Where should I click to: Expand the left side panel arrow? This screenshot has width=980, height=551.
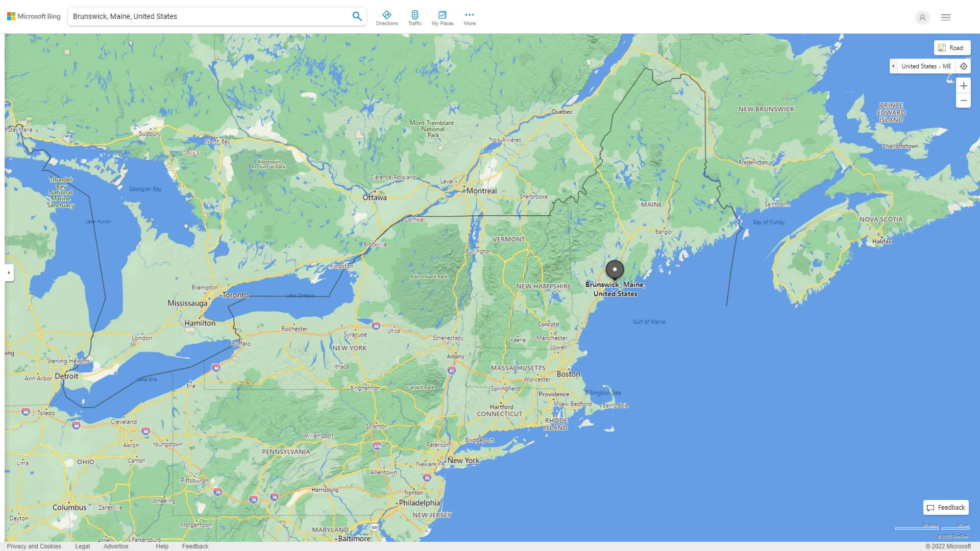[9, 273]
